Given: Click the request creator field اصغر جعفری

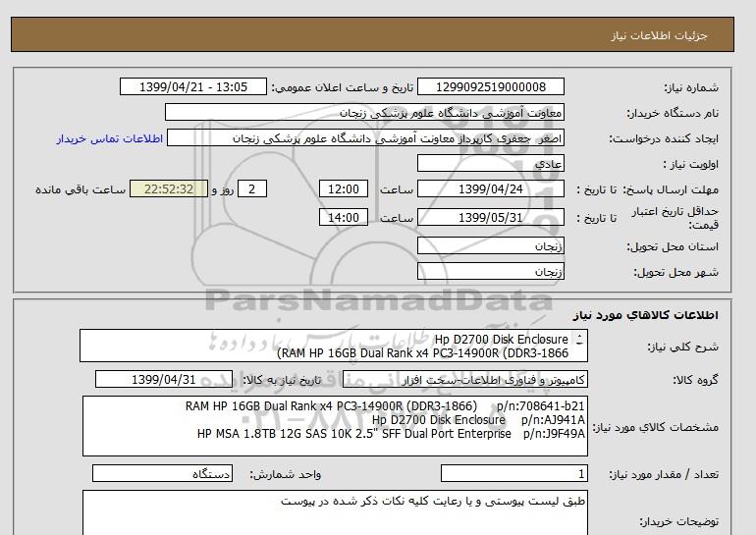Looking at the screenshot, I should click(x=365, y=137).
